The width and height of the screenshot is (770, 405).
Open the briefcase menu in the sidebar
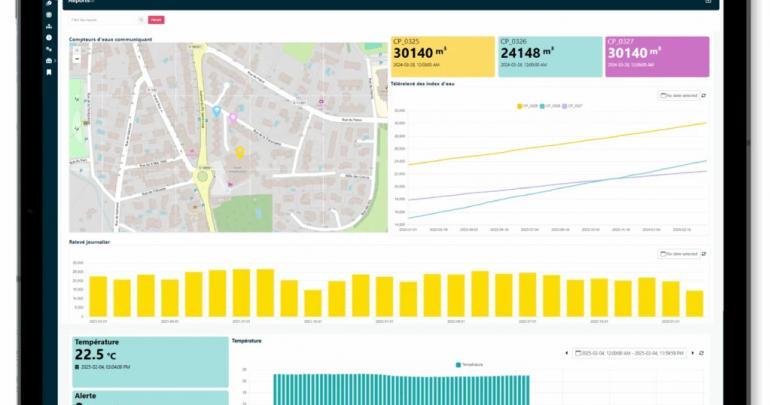[49, 60]
